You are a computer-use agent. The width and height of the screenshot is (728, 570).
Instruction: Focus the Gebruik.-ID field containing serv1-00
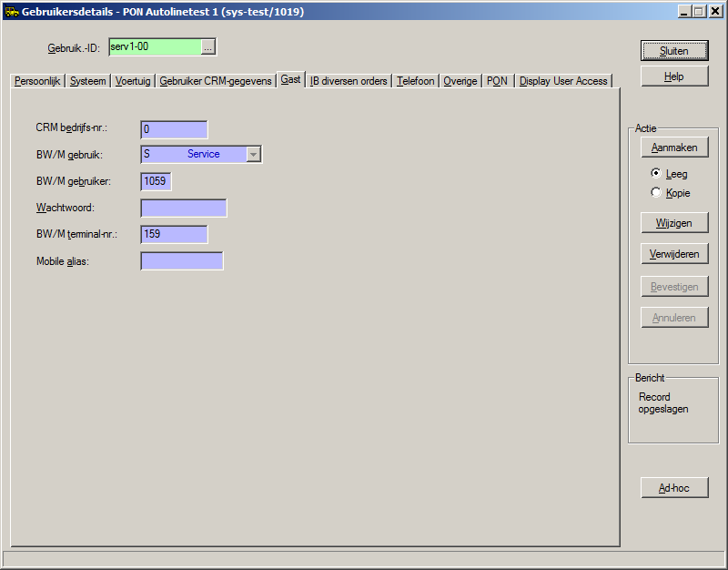tap(156, 47)
